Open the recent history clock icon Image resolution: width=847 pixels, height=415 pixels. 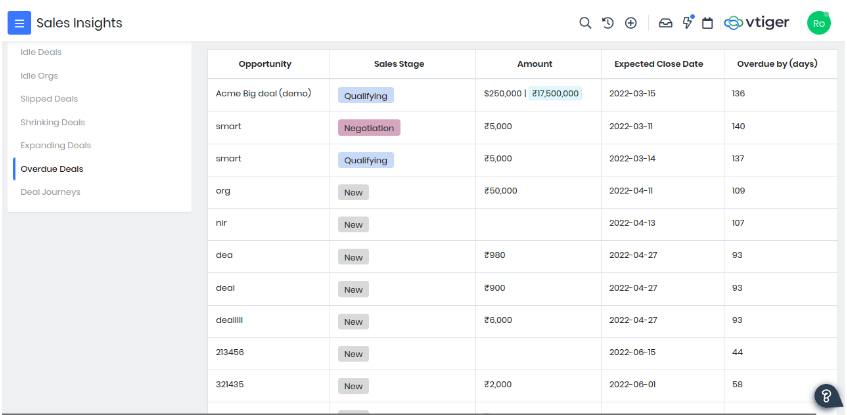[x=608, y=23]
